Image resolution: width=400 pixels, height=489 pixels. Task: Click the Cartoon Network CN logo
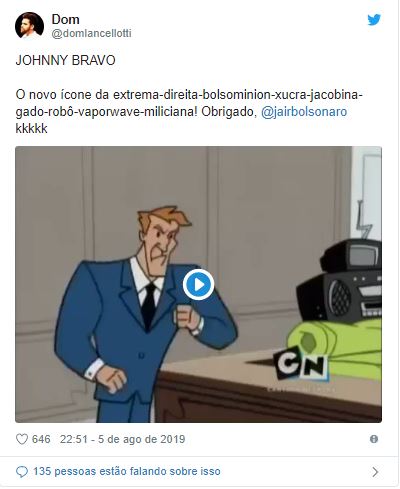point(301,364)
